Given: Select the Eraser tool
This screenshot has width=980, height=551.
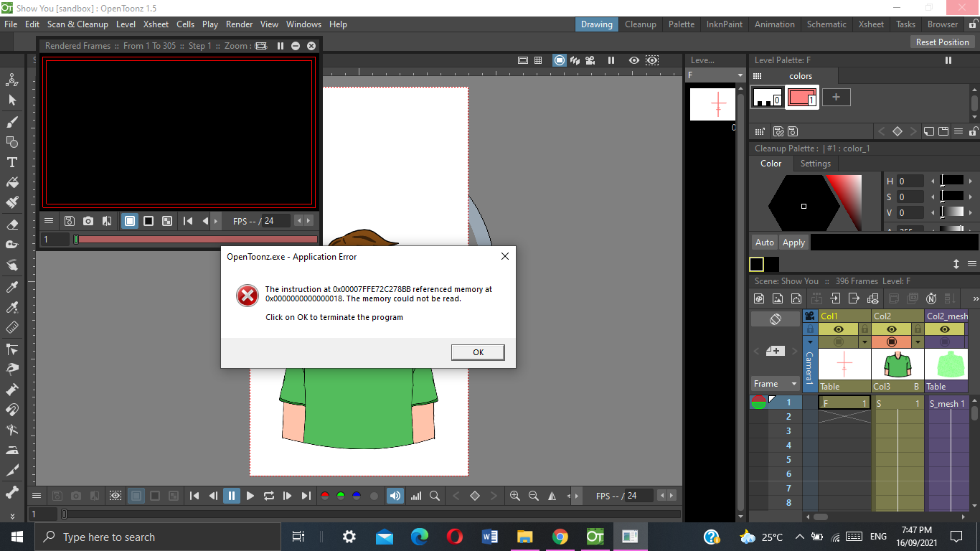Looking at the screenshot, I should pyautogui.click(x=11, y=223).
